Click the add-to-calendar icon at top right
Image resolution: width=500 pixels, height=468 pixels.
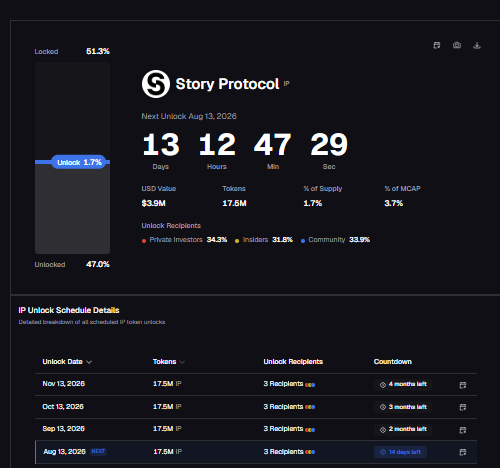click(x=437, y=45)
